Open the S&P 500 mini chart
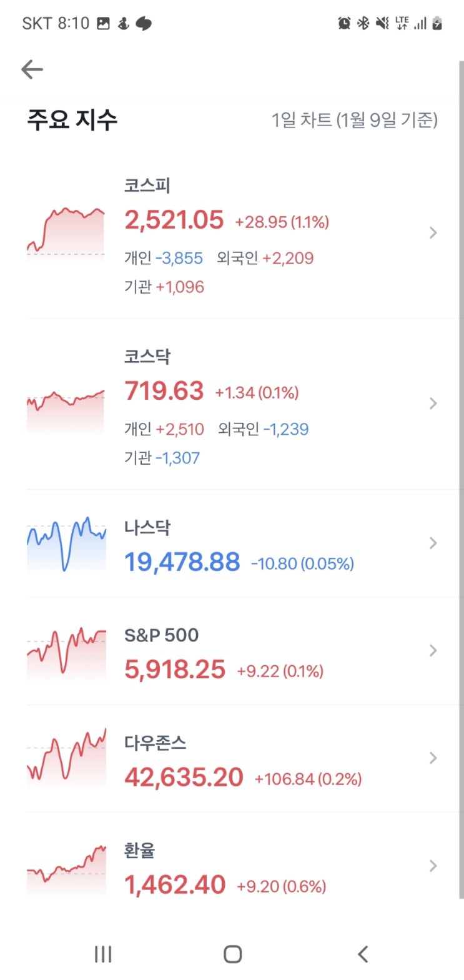Viewport: 464px width, 980px height. (x=66, y=651)
